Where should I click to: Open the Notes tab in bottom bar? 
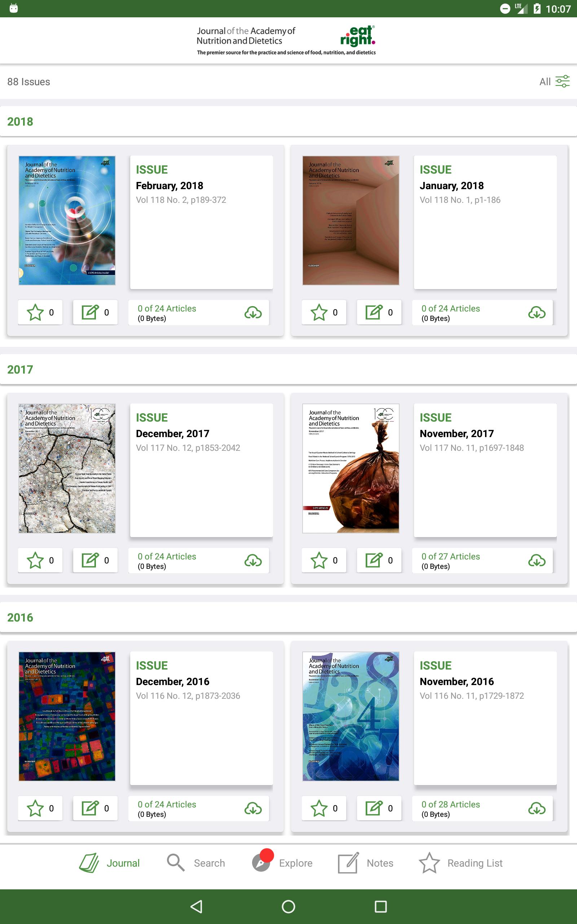(x=365, y=863)
